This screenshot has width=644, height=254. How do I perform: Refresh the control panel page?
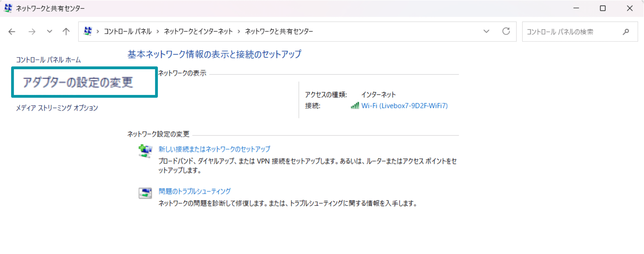(x=506, y=31)
